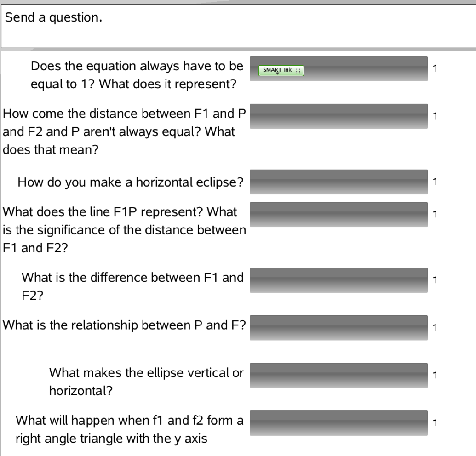Click the vote bar for the vertical or horizontal ellipse question

point(339,375)
